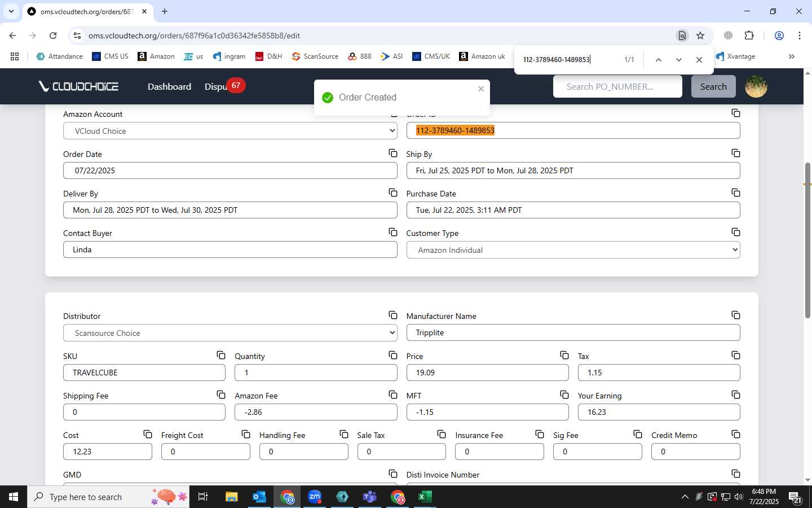The image size is (812, 508).
Task: Copy the MFT field value
Action: 564,395
